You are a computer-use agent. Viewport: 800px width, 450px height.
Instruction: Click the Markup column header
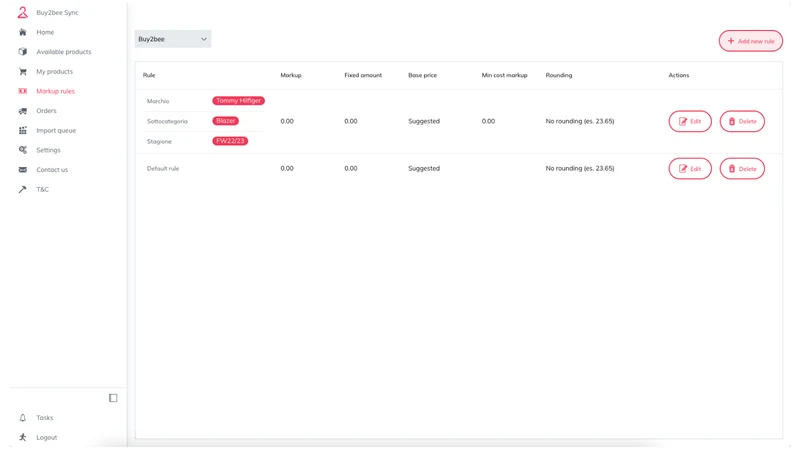point(291,75)
